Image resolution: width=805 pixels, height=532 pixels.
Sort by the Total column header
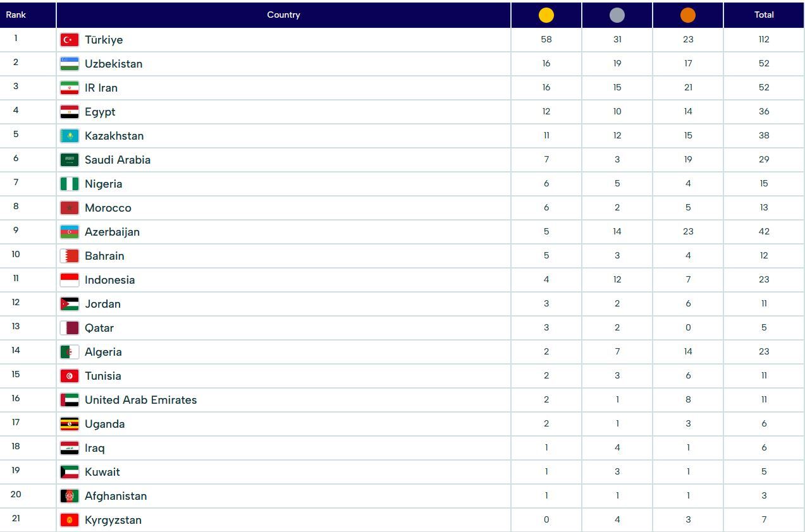click(764, 15)
